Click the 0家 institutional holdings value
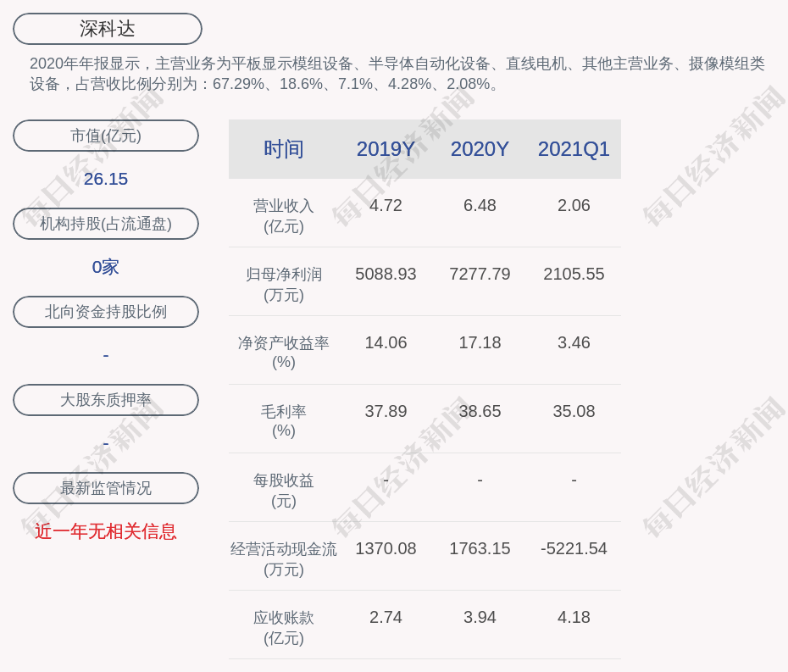The image size is (788, 672). [x=106, y=267]
